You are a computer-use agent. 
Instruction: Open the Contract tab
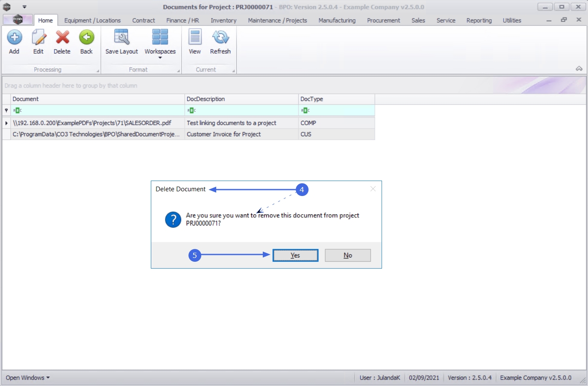144,20
